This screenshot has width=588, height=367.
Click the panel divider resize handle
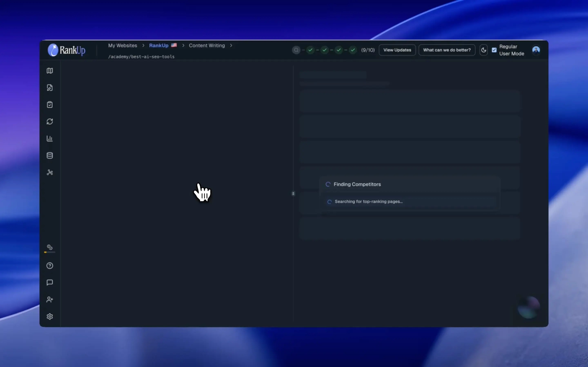[293, 193]
